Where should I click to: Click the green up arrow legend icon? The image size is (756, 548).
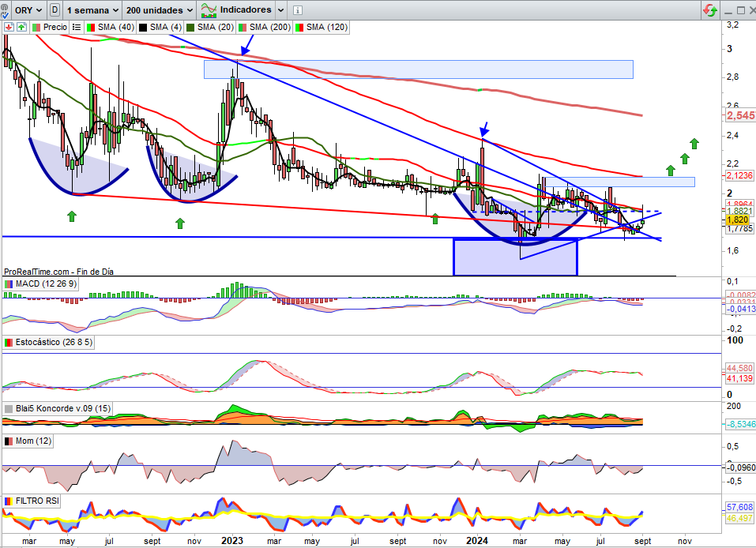click(21, 27)
